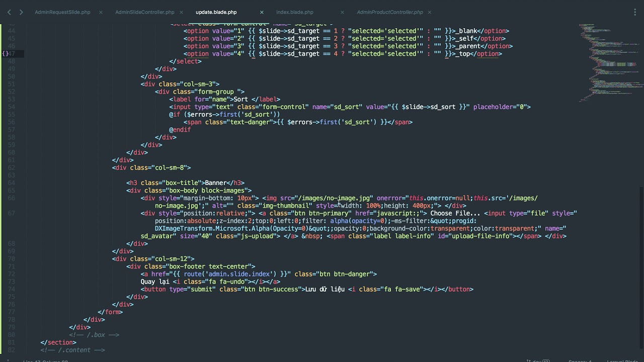Open the index.blade.php tab
The height and width of the screenshot is (362, 644).
click(x=295, y=12)
